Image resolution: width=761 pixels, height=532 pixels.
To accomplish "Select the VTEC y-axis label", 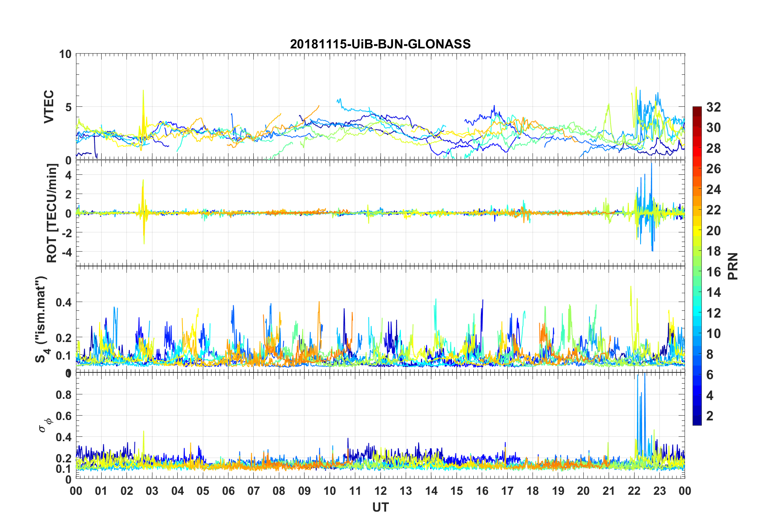I will click(x=49, y=107).
